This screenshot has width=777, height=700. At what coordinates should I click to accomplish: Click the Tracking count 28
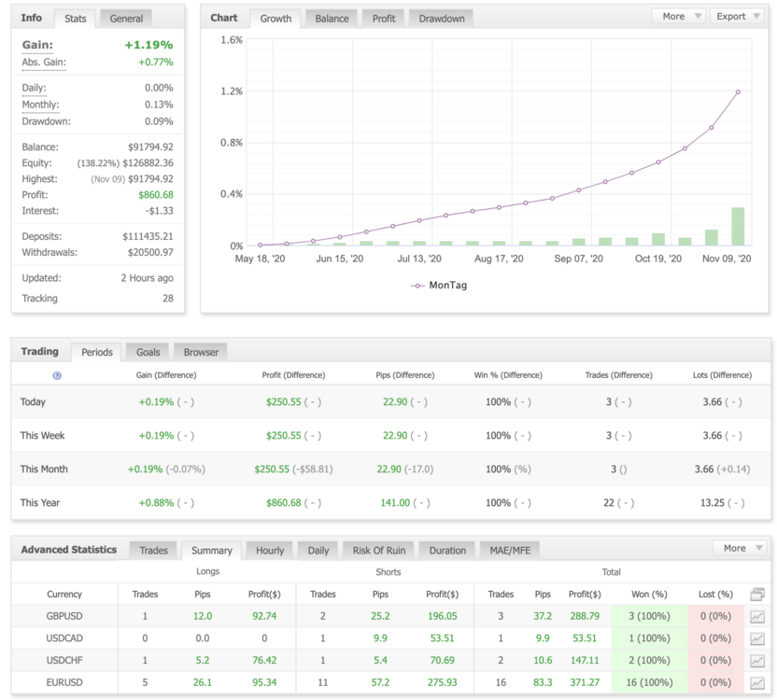168,299
